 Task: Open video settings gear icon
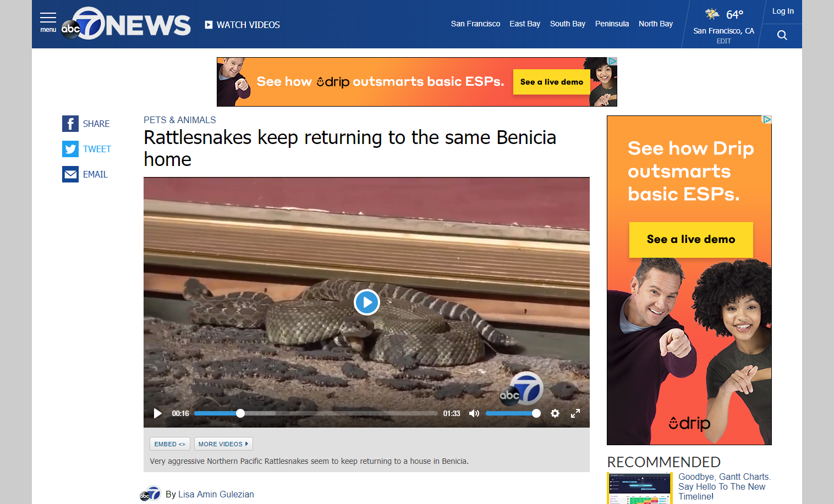[x=555, y=413]
